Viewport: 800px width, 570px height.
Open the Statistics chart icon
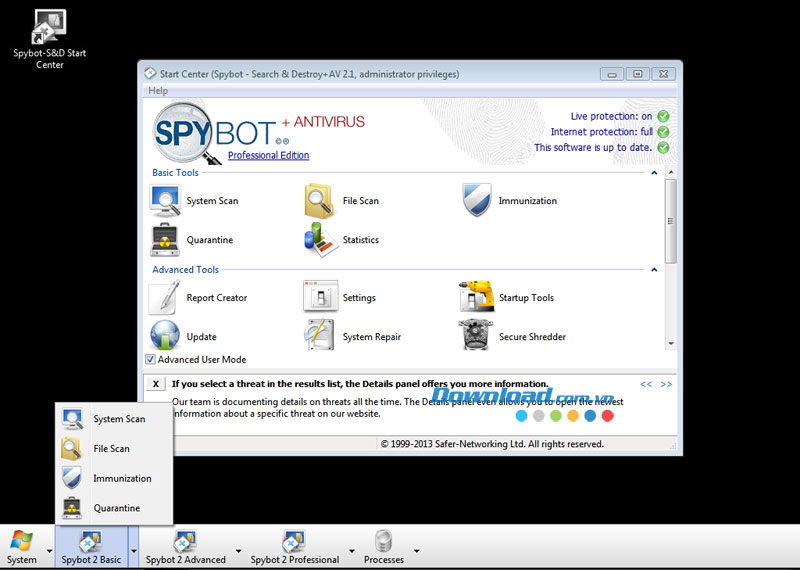coord(320,240)
